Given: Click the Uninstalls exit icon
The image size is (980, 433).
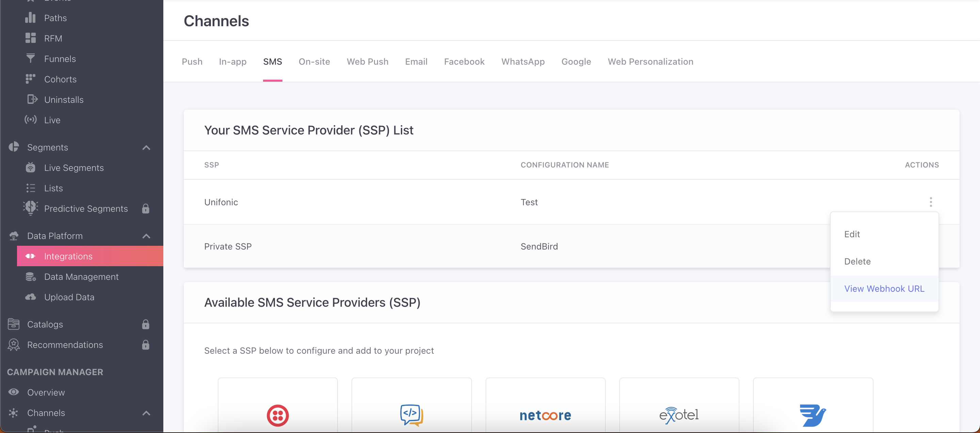Looking at the screenshot, I should point(32,99).
